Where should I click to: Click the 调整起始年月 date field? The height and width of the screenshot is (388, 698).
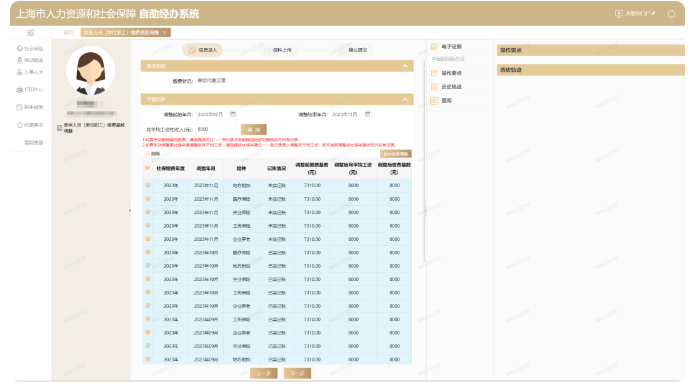(x=216, y=114)
